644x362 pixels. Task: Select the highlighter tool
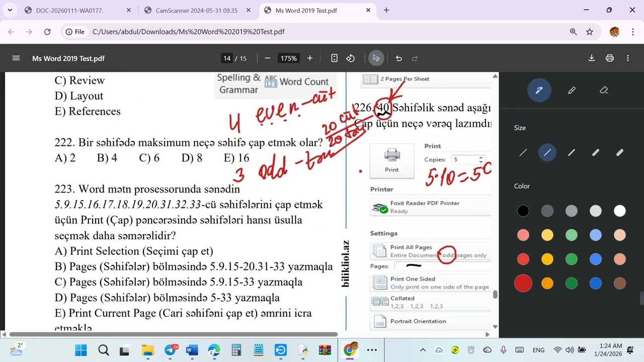pyautogui.click(x=572, y=90)
